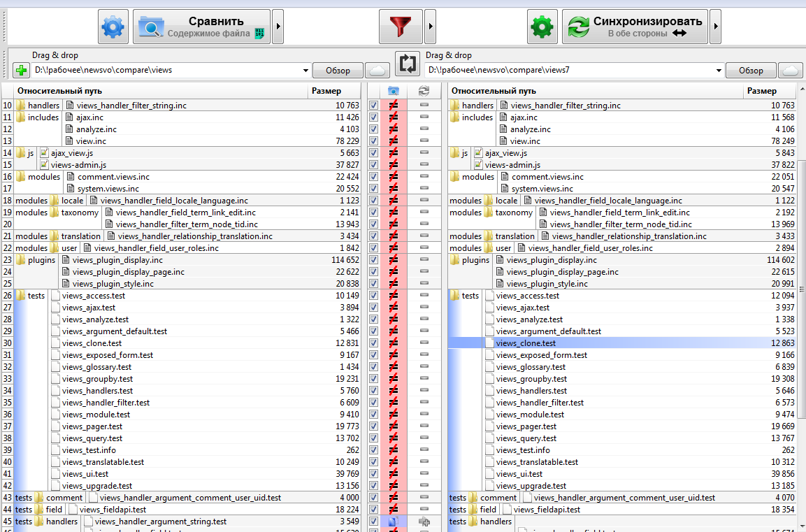
Task: Click not-equal icon for comment.views.inc row
Action: pos(394,176)
